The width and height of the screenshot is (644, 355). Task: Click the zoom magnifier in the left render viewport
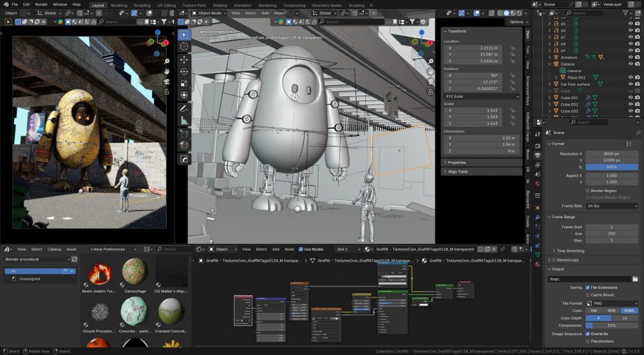point(167,61)
